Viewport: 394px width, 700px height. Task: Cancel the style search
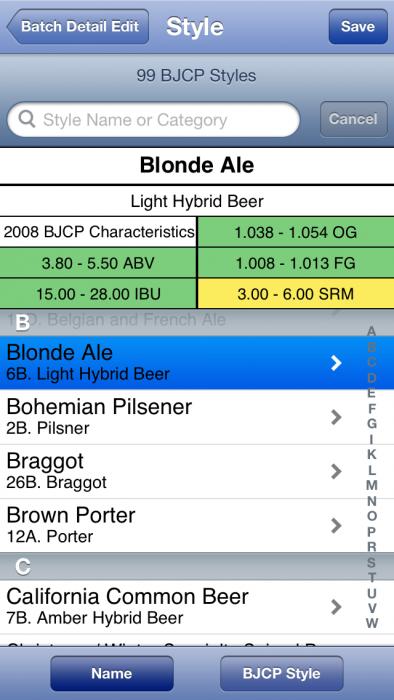point(353,119)
